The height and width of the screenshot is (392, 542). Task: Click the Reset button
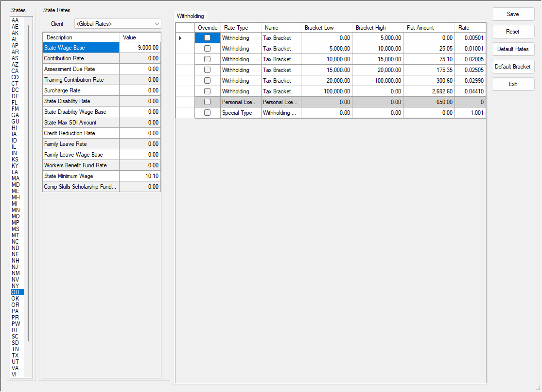click(513, 31)
